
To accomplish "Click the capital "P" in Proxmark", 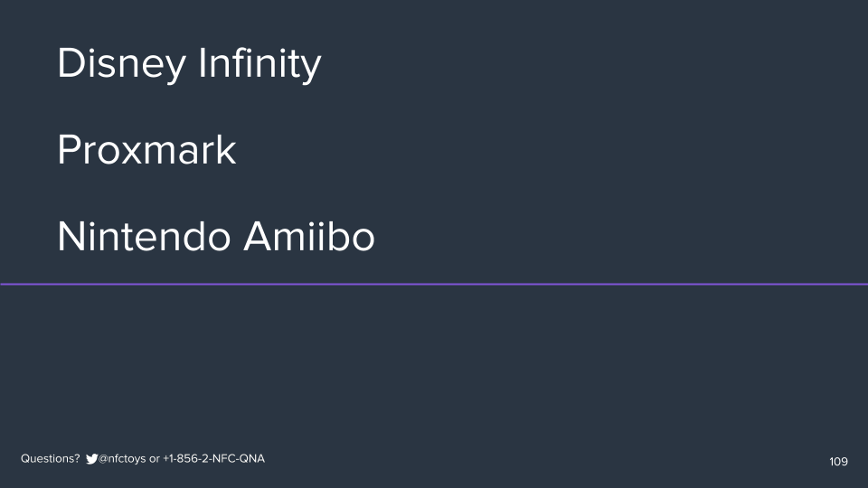I will (x=68, y=151).
